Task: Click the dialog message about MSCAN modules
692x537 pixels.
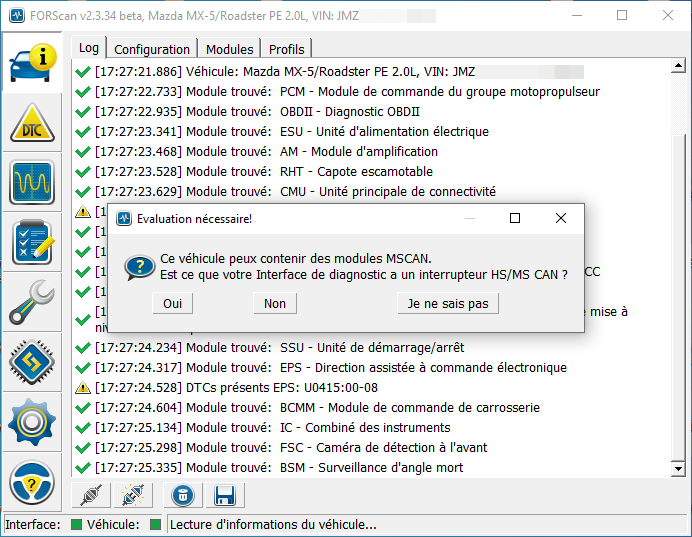Action: 364,267
